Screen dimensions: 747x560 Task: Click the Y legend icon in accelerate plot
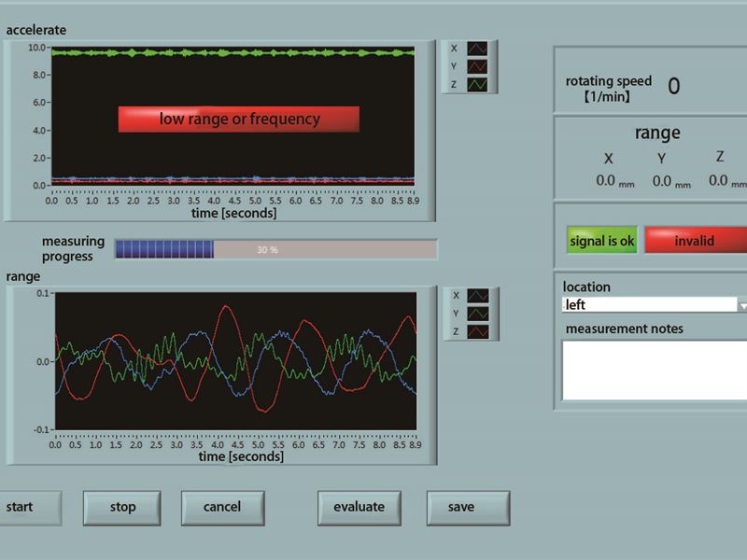click(478, 66)
